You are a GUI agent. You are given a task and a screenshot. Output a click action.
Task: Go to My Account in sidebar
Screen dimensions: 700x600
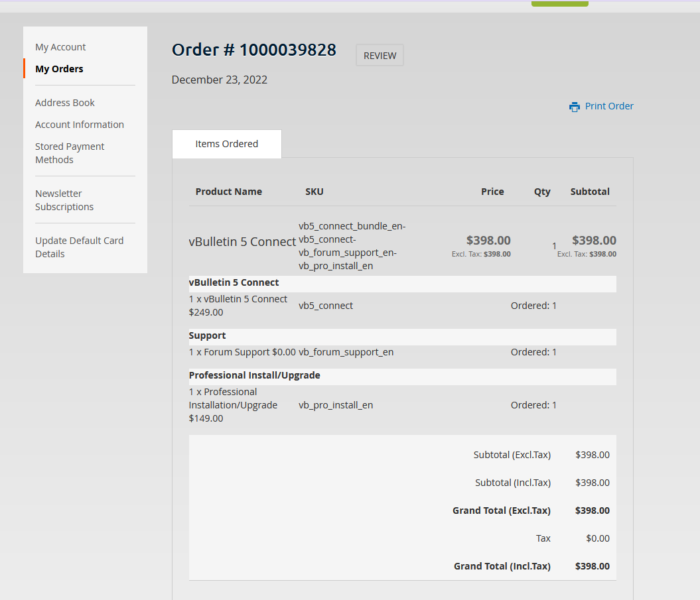point(60,47)
